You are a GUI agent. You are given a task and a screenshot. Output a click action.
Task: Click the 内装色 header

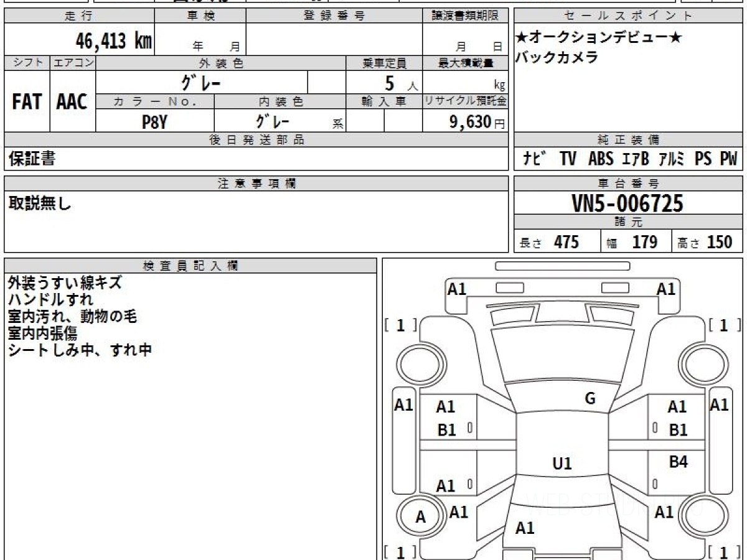point(280,101)
